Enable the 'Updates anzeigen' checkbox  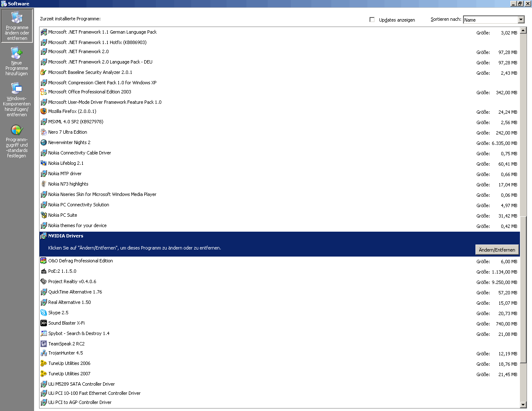point(372,20)
